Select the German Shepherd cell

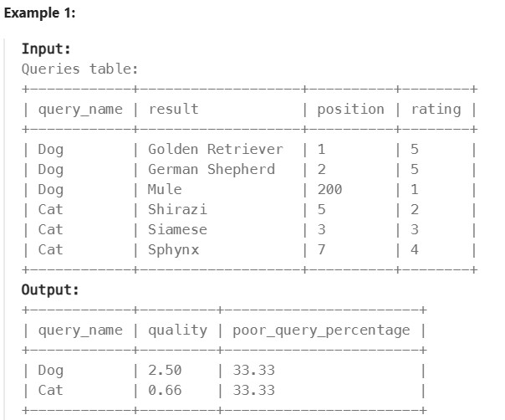click(211, 169)
